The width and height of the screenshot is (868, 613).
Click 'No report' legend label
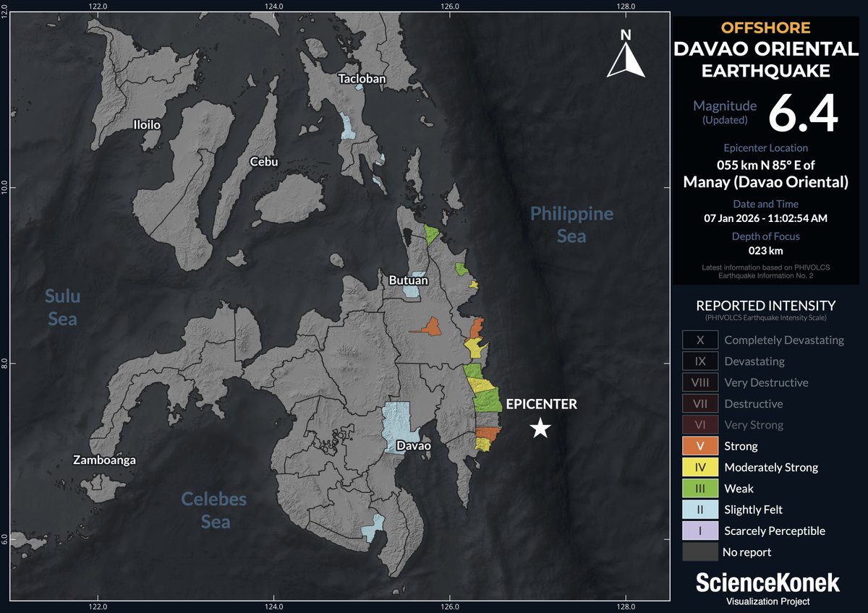(x=746, y=552)
